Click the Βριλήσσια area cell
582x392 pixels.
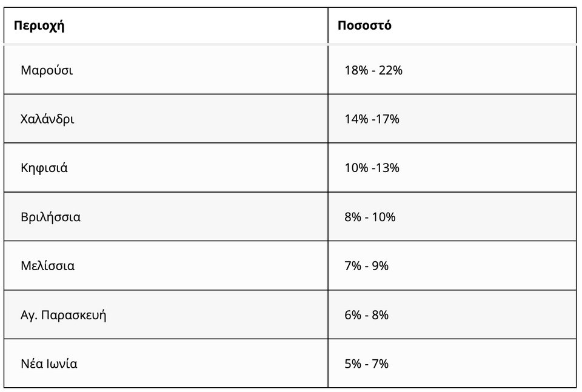[x=50, y=217]
